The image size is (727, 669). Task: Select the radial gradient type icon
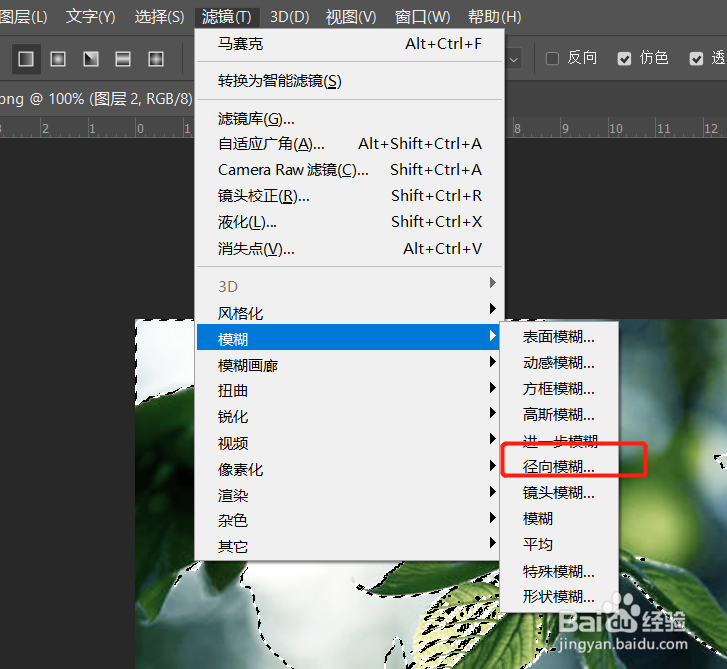pos(58,59)
